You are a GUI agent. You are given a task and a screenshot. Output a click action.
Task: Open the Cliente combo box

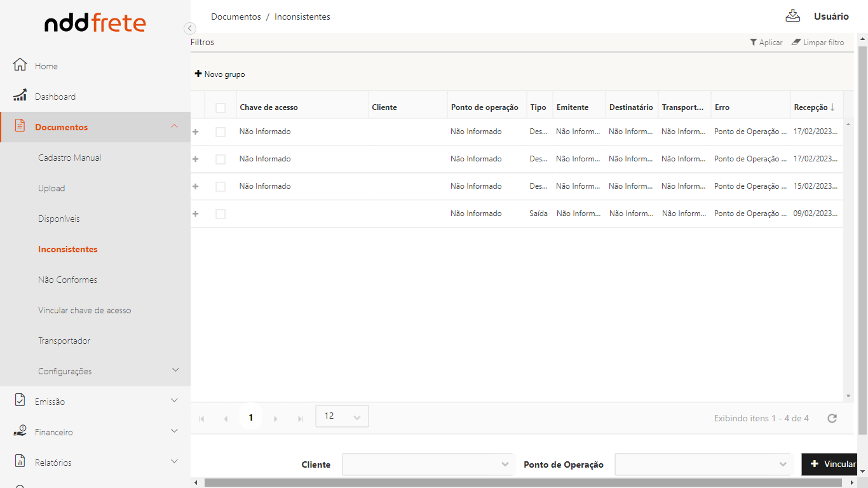[x=428, y=464]
